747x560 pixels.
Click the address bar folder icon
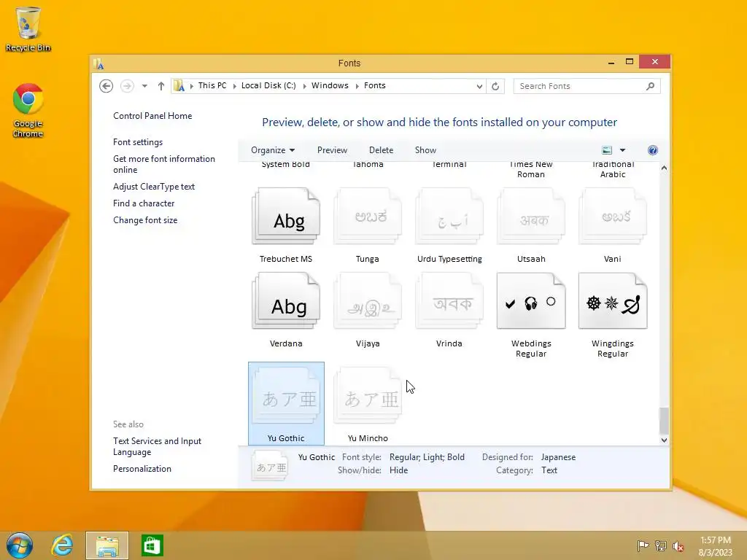coord(179,86)
